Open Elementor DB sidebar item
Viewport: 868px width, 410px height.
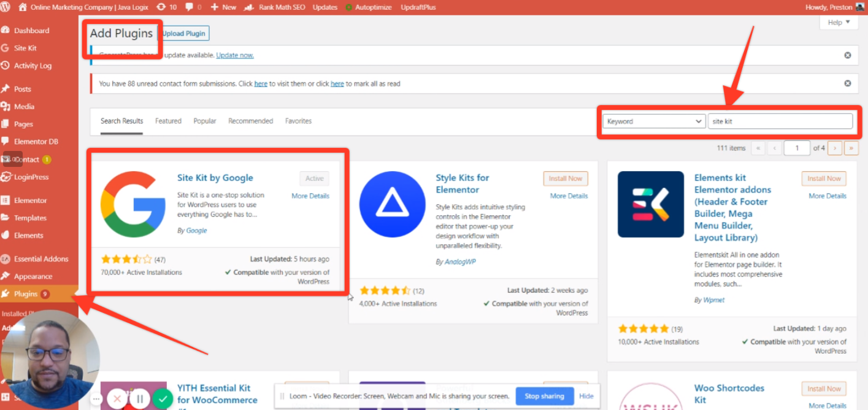click(x=36, y=141)
